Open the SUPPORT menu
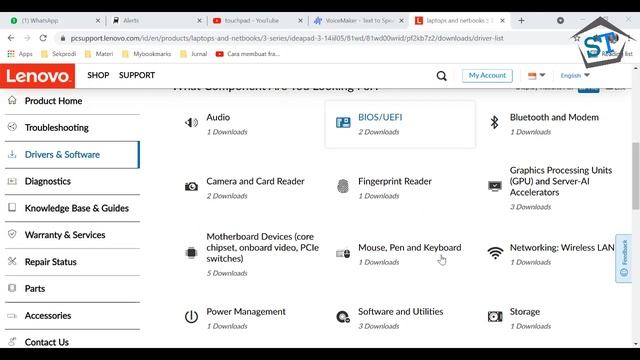The height and width of the screenshot is (360, 640). pos(137,75)
